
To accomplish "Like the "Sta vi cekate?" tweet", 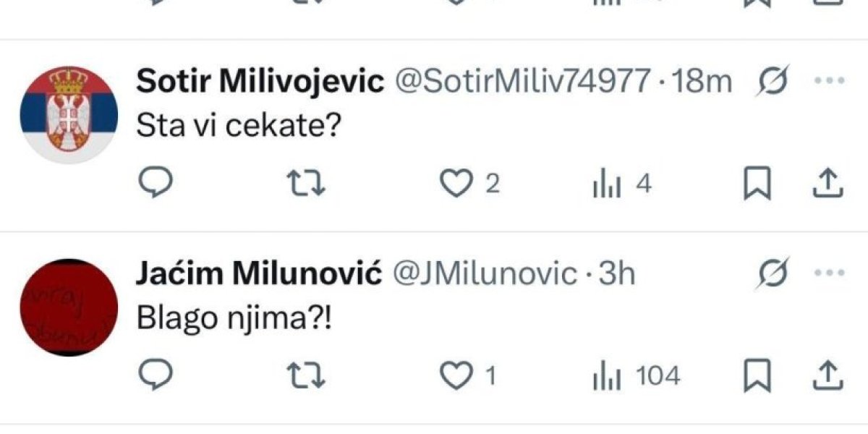I will (456, 184).
